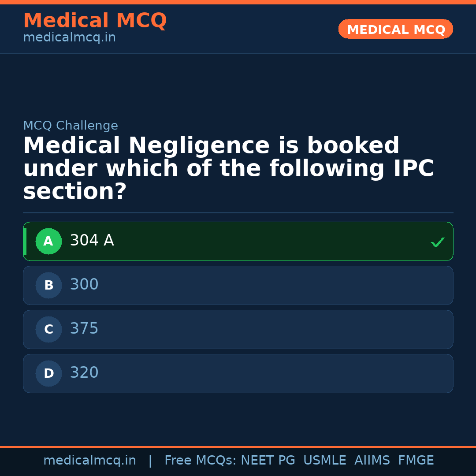
Task: Select answer option B labeled 300
Action: pyautogui.click(x=238, y=285)
